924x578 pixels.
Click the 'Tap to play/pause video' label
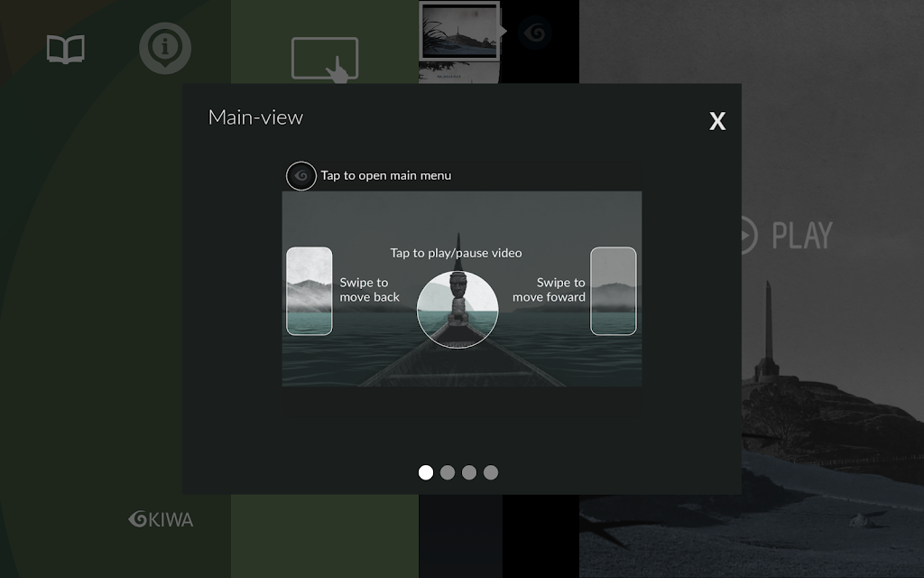[x=456, y=253]
